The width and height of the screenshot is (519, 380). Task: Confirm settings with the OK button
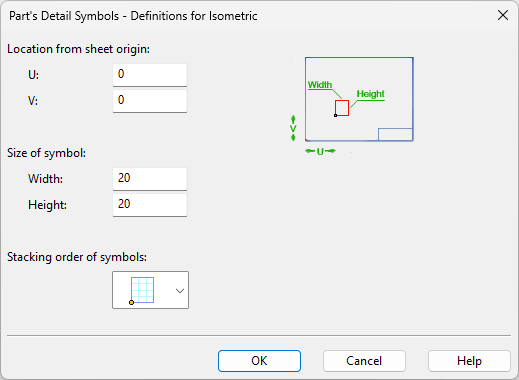pos(259,361)
